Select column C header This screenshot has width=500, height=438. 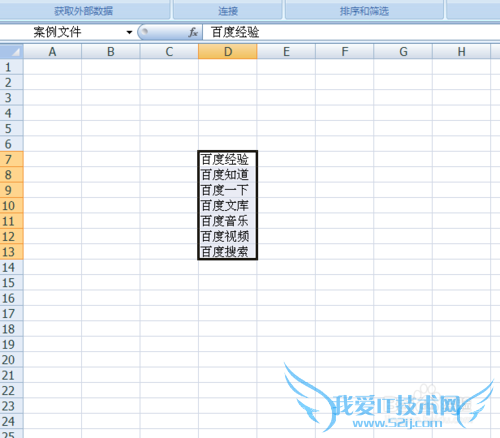coord(169,52)
